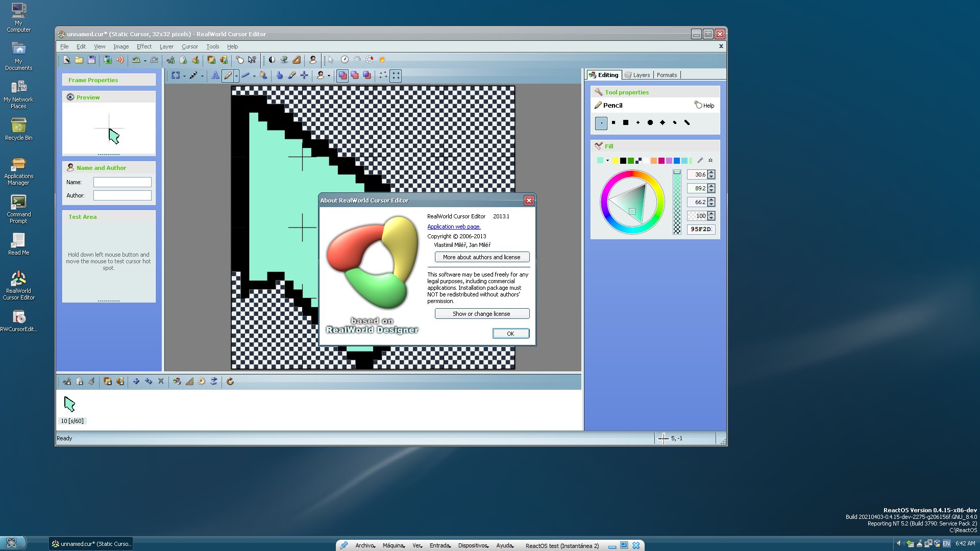Viewport: 980px width, 551px height.
Task: Toggle first blend mode overlapping squares button
Action: click(x=342, y=76)
